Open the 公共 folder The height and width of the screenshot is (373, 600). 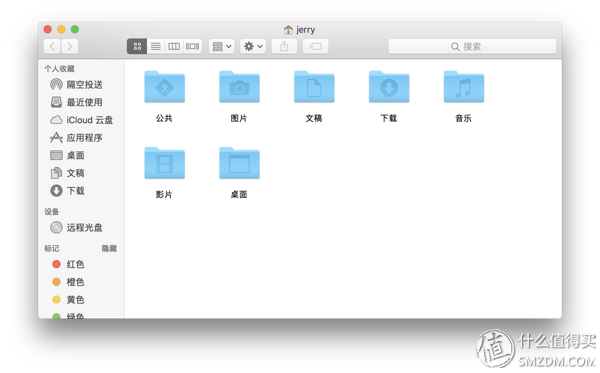click(165, 87)
